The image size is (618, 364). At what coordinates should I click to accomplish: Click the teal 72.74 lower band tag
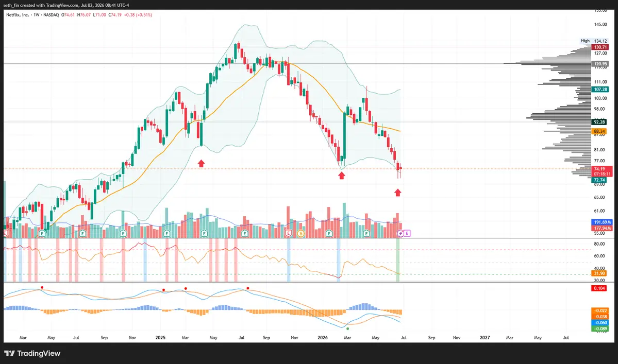point(599,180)
